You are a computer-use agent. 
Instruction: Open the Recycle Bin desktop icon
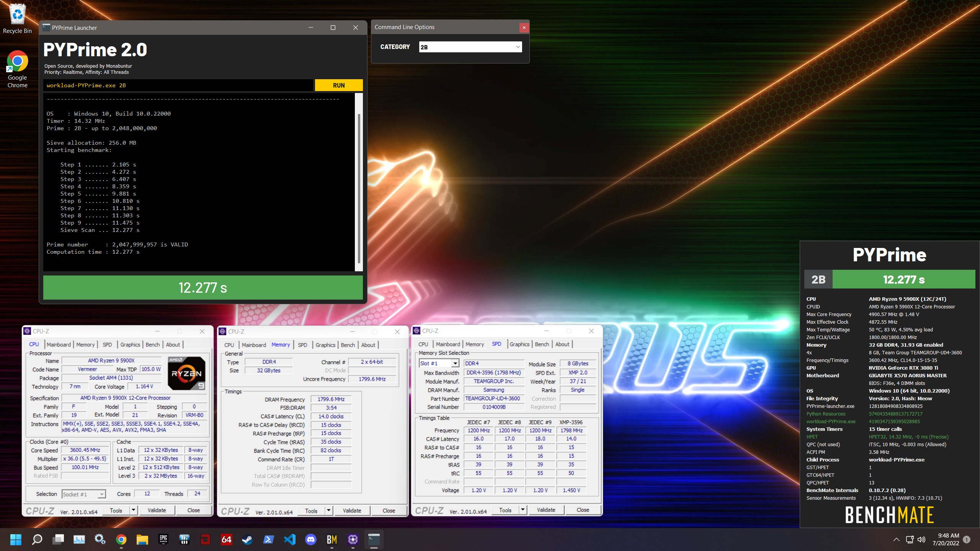[x=17, y=18]
